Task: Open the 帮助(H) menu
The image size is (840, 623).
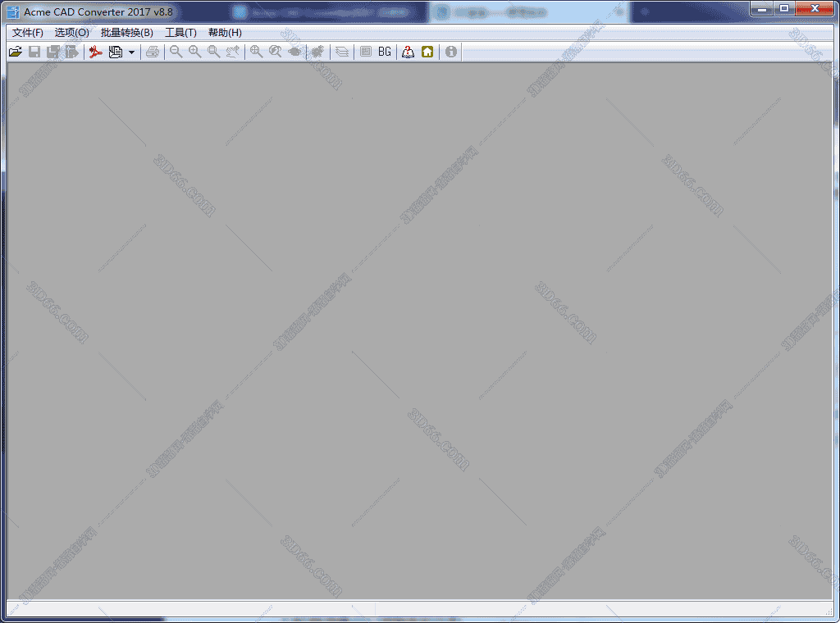Action: coord(225,33)
